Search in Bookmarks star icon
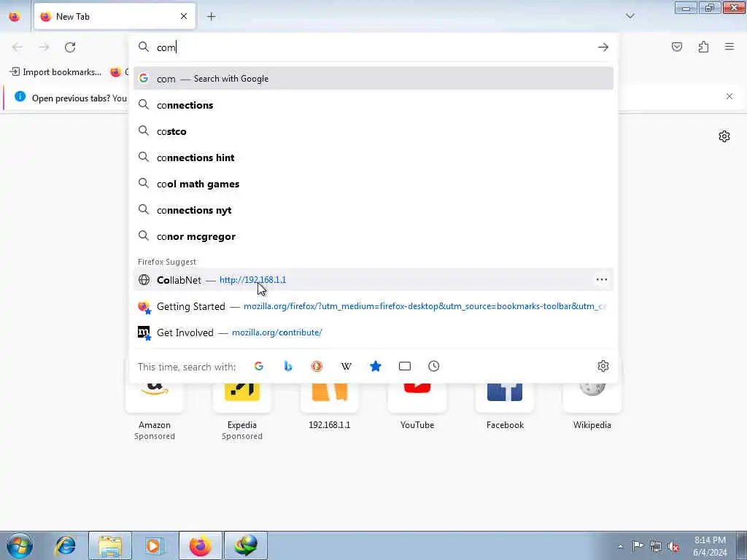This screenshot has width=747, height=560. pos(376,366)
